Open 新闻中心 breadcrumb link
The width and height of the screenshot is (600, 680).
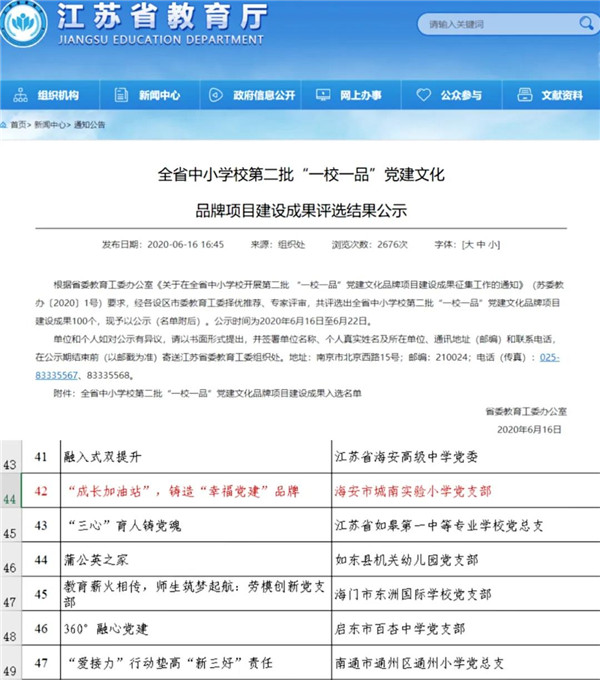pyautogui.click(x=50, y=126)
